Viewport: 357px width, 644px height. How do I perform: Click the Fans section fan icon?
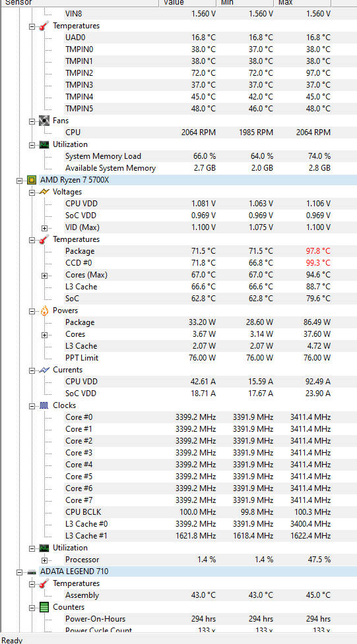[x=44, y=121]
